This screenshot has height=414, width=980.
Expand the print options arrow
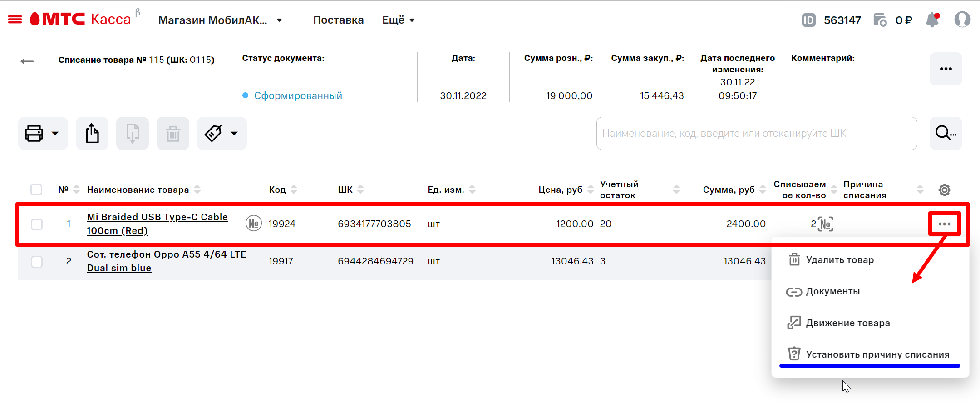pyautogui.click(x=55, y=133)
